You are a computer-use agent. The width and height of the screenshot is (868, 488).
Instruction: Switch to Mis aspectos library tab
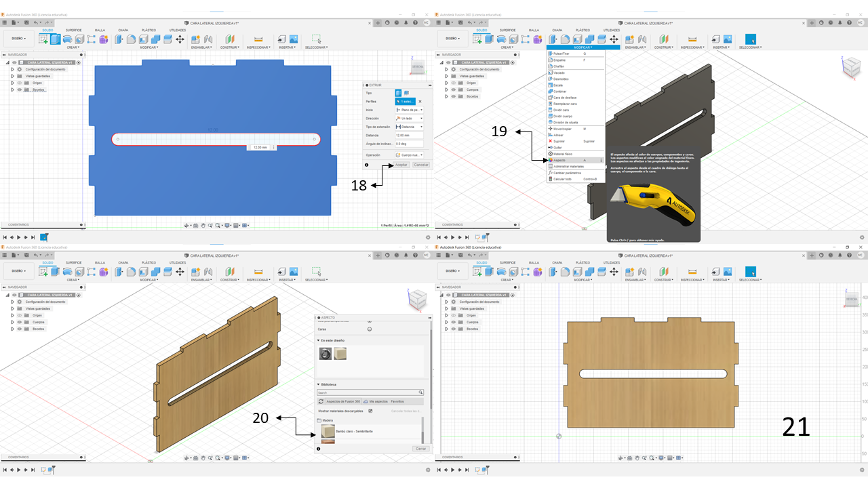click(x=374, y=401)
